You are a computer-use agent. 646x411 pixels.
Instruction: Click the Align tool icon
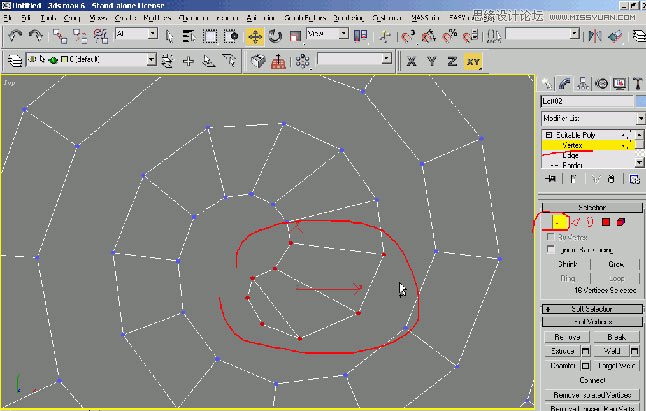click(x=615, y=36)
